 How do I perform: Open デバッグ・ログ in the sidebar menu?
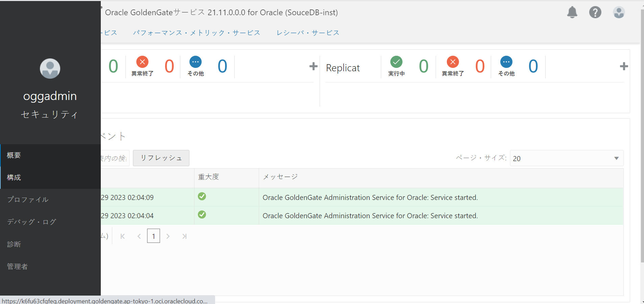click(x=50, y=222)
